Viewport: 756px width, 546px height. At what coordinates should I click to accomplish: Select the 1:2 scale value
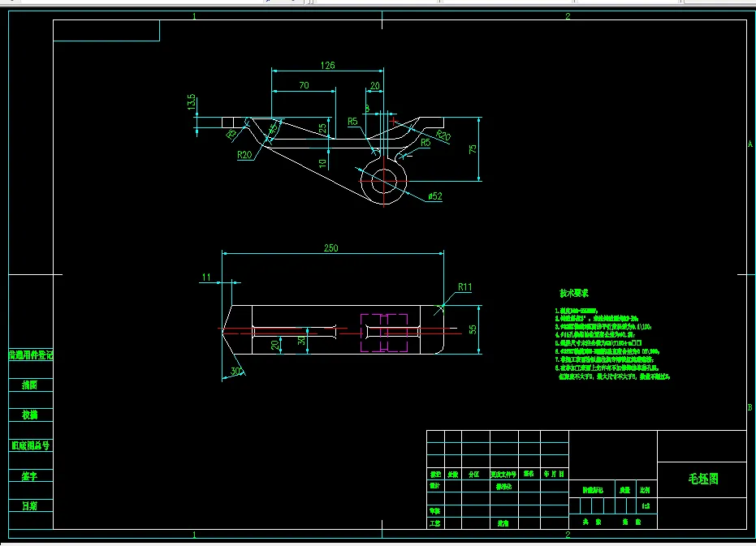coord(646,506)
